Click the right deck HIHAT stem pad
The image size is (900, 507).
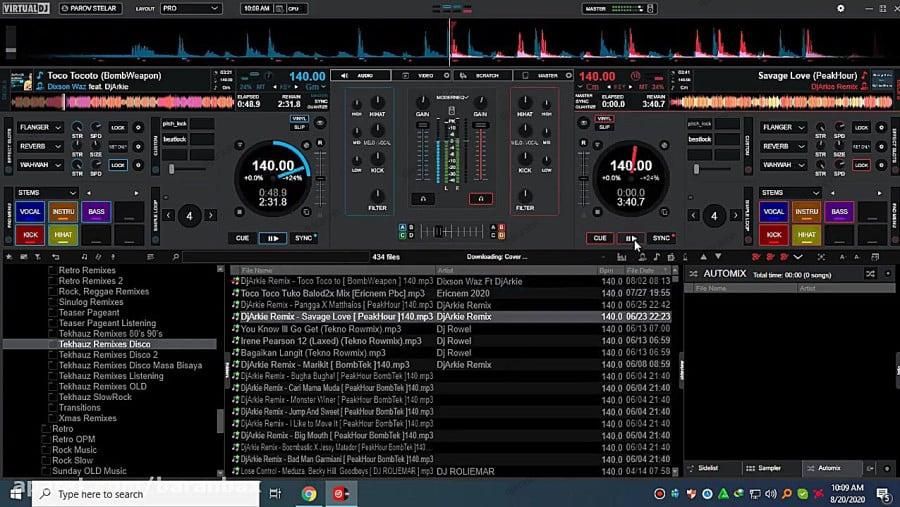807,236
